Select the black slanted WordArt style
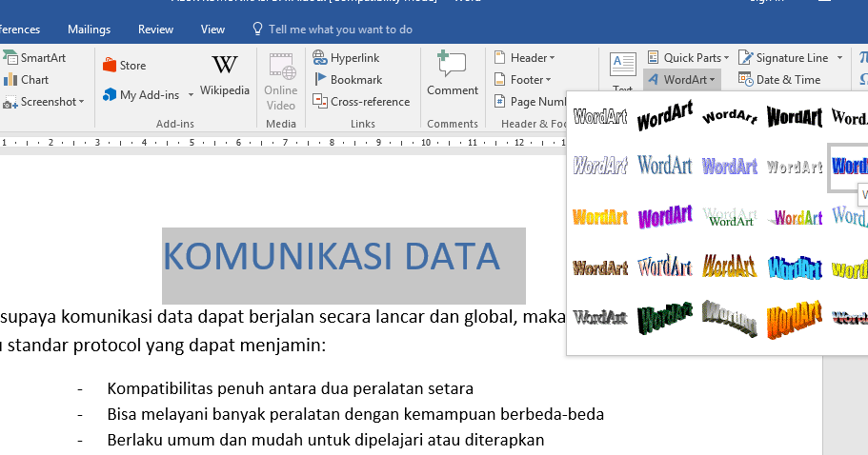The image size is (868, 455). [x=665, y=116]
